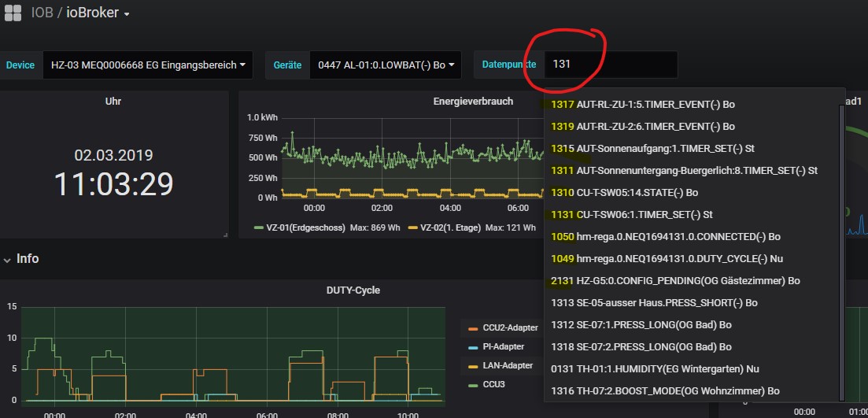Viewport: 868px width, 418px height.
Task: Toggle PI-Adapter legend series
Action: coord(503,346)
